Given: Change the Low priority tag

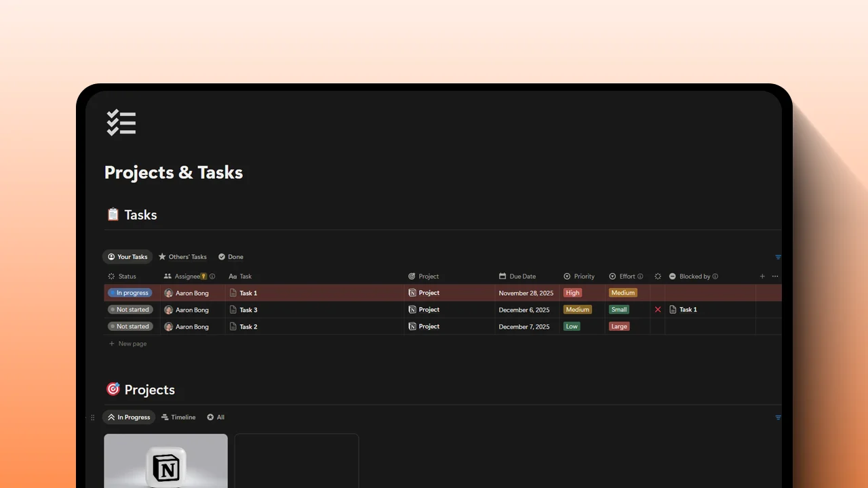Looking at the screenshot, I should coord(572,327).
